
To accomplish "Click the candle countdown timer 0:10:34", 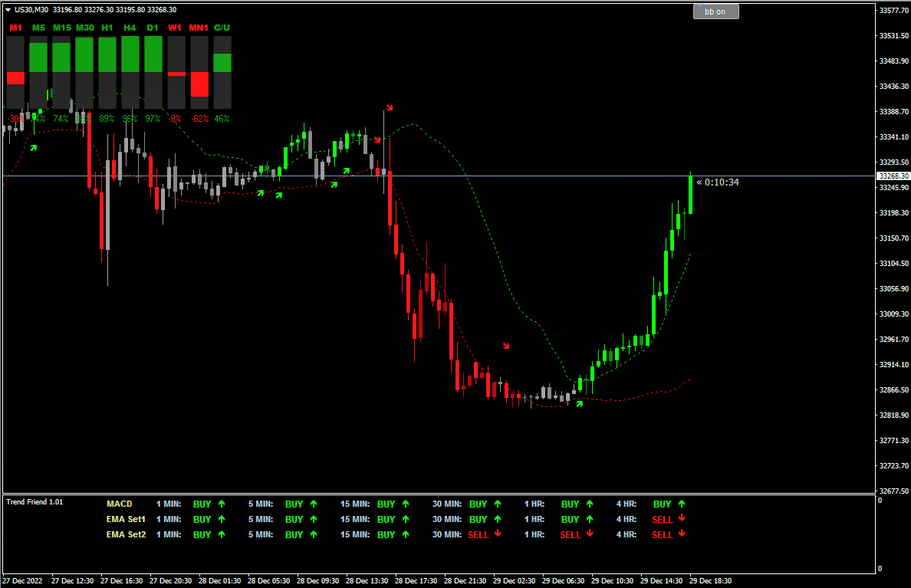I will click(x=722, y=182).
